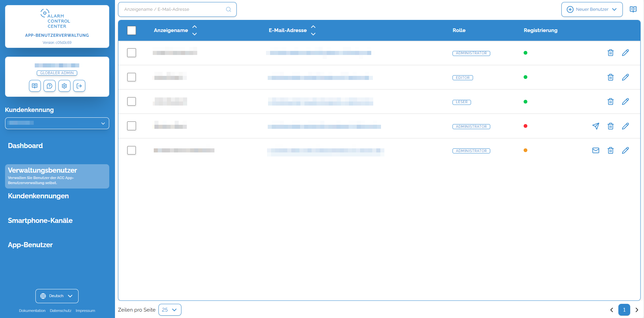Open the book icon in sidebar user card

35,86
